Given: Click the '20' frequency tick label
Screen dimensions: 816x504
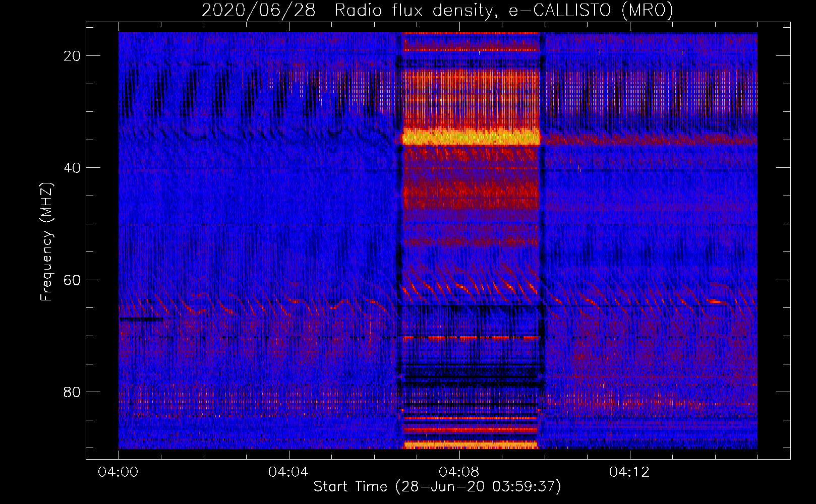Looking at the screenshot, I should [73, 56].
